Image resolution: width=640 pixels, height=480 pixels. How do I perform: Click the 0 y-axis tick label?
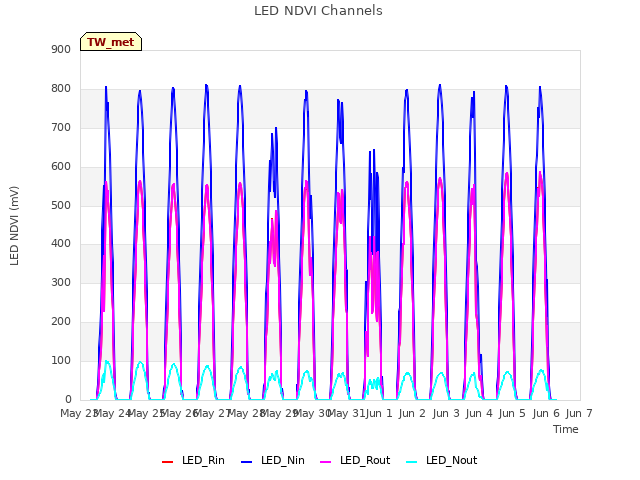68,399
